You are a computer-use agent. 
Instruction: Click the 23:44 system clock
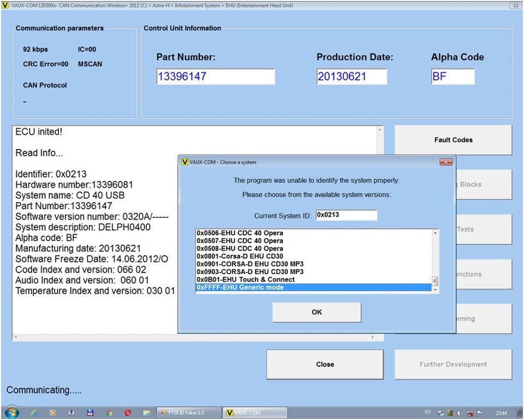pyautogui.click(x=501, y=413)
